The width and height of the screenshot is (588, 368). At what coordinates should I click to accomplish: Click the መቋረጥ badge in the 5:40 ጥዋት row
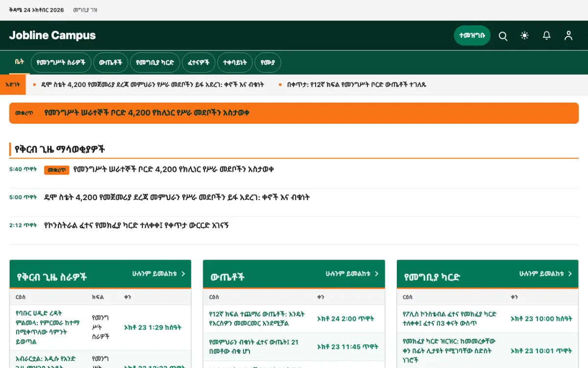[x=57, y=170]
